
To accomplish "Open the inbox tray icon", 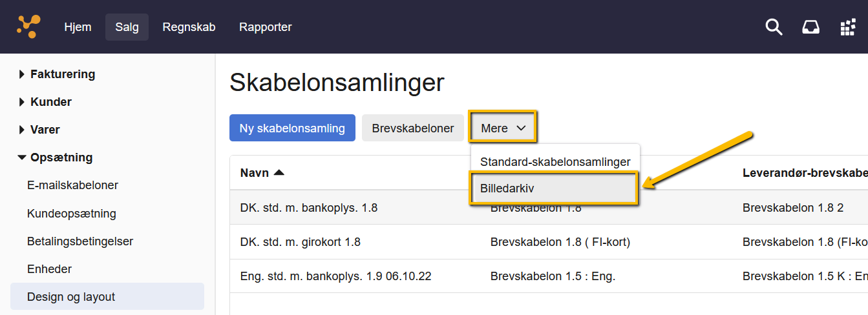I will tap(810, 27).
